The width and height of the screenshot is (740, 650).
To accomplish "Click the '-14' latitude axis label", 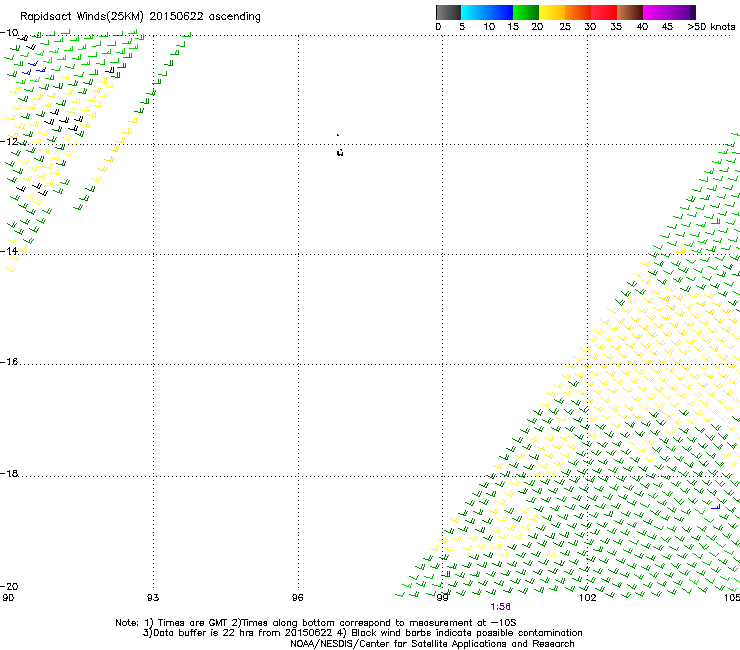I will (9, 251).
